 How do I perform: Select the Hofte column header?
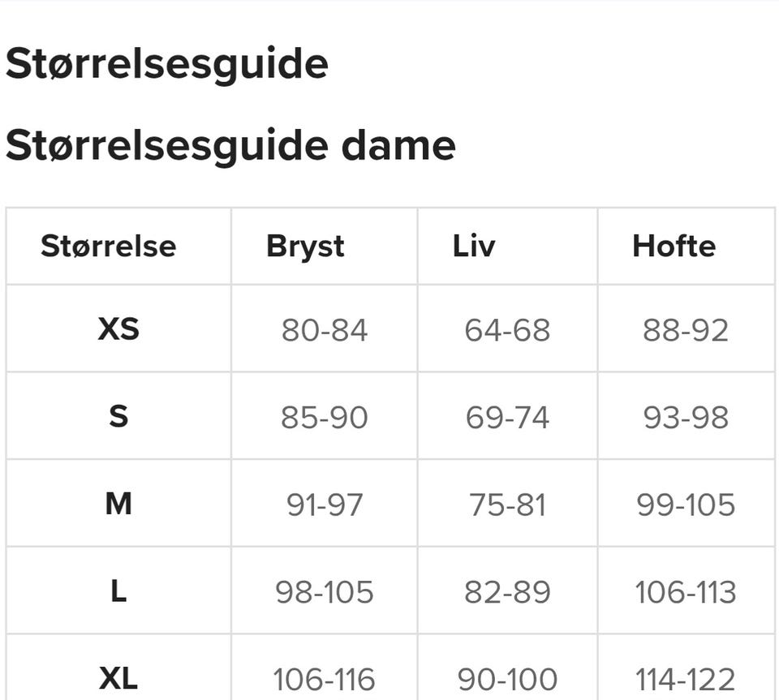pos(674,246)
